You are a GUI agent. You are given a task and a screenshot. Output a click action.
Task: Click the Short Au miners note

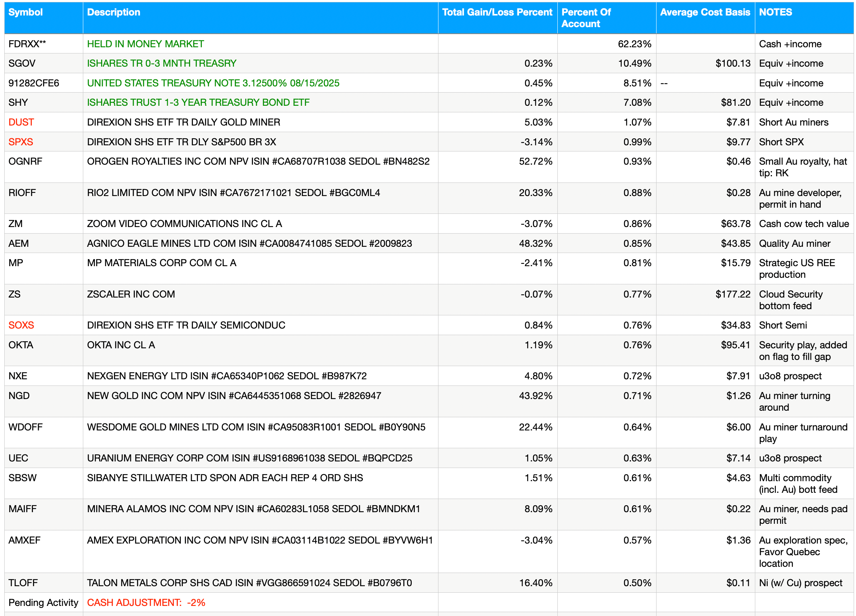[x=794, y=122]
